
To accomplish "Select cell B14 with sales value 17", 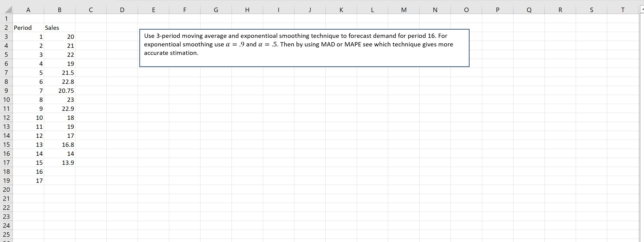I will [x=59, y=135].
